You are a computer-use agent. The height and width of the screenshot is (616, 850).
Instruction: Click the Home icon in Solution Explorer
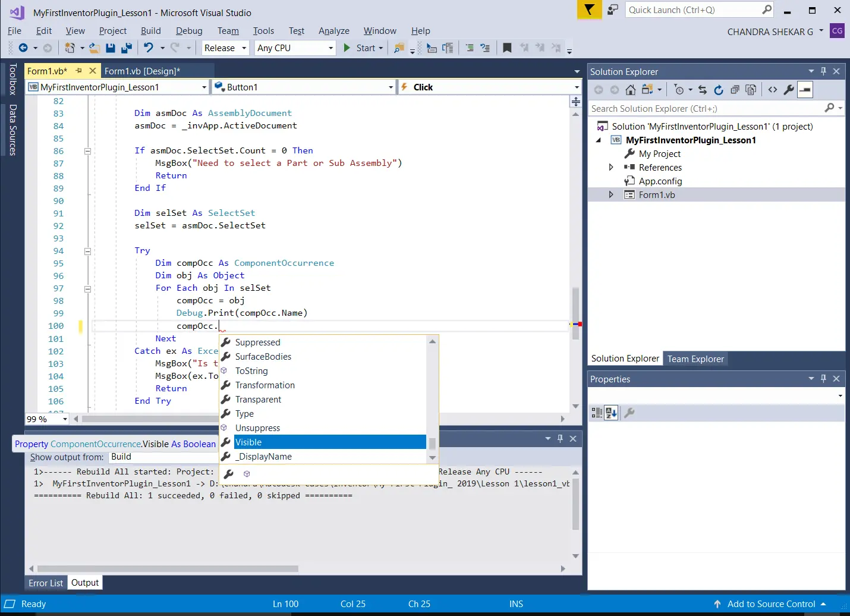point(631,90)
